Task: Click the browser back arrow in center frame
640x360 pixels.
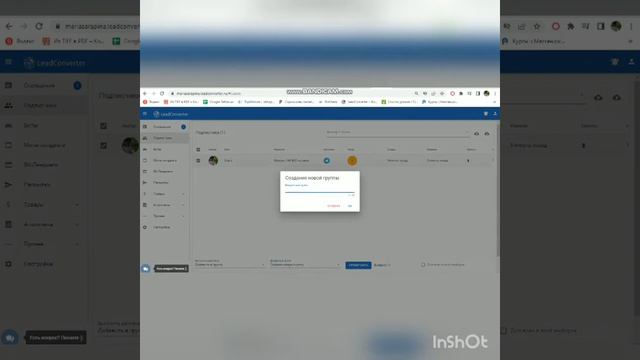Action: [144, 93]
